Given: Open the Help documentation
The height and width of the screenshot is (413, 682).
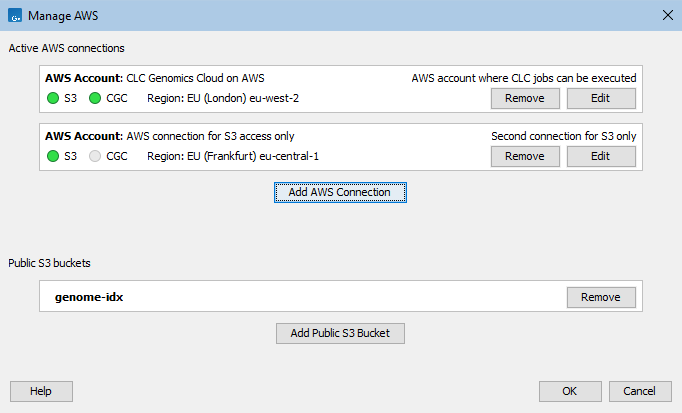Looking at the screenshot, I should [41, 391].
